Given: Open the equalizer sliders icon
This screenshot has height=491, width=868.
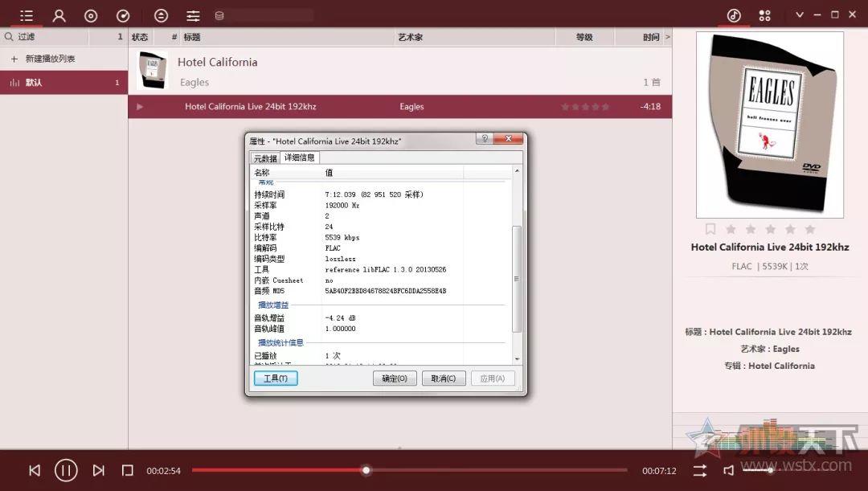Looking at the screenshot, I should 193,16.
